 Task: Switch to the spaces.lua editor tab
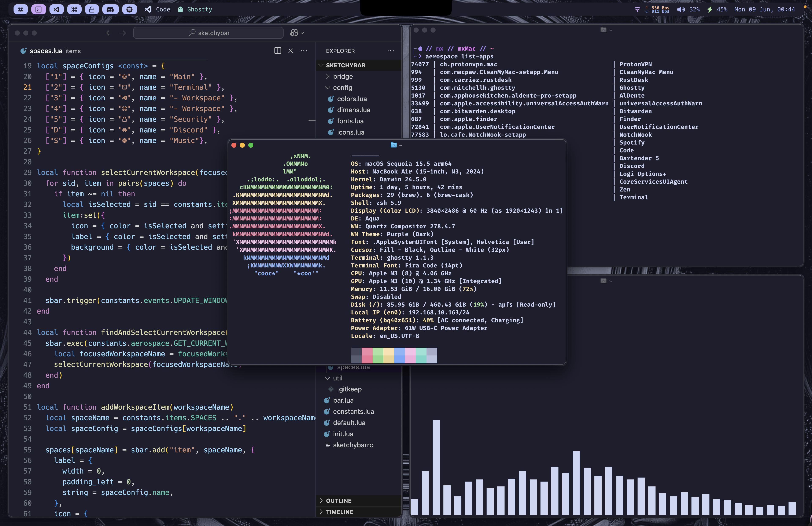coord(46,51)
